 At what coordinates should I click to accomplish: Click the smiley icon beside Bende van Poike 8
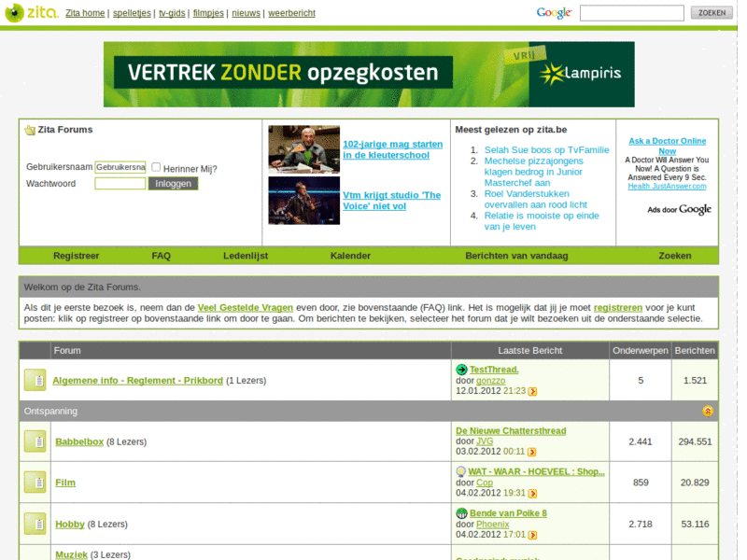click(461, 513)
